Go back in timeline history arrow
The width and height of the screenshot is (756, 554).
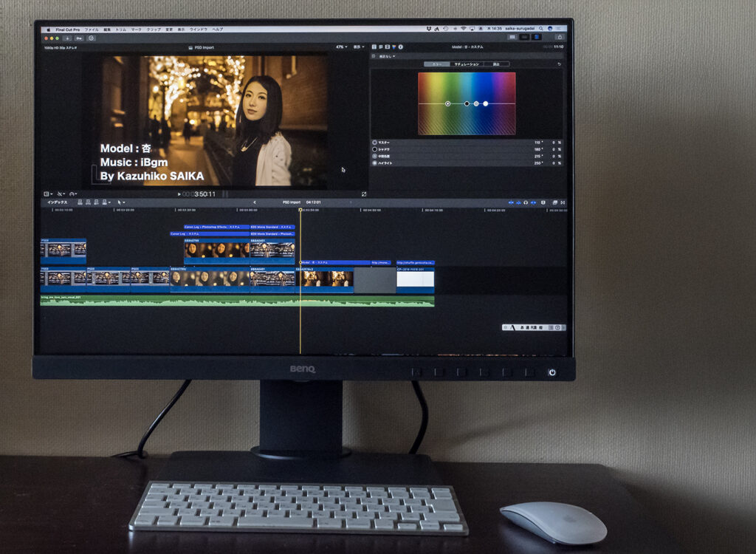click(255, 202)
